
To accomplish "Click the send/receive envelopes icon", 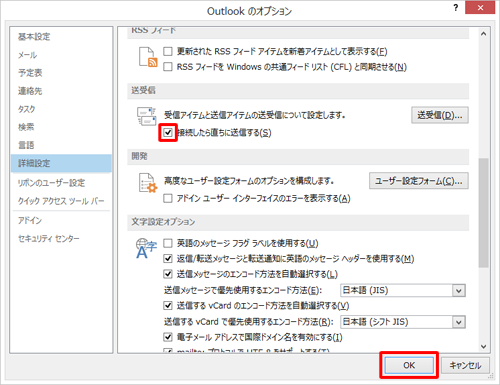I will click(147, 116).
